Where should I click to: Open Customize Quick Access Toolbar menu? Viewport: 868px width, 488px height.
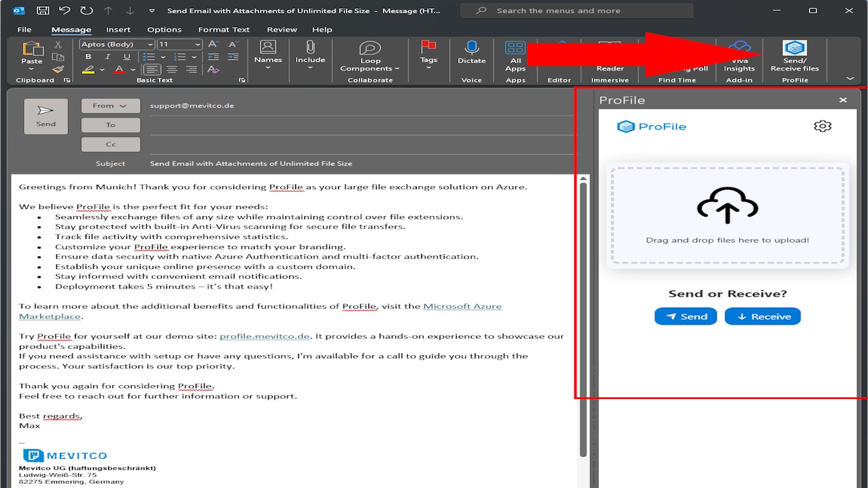(x=151, y=11)
